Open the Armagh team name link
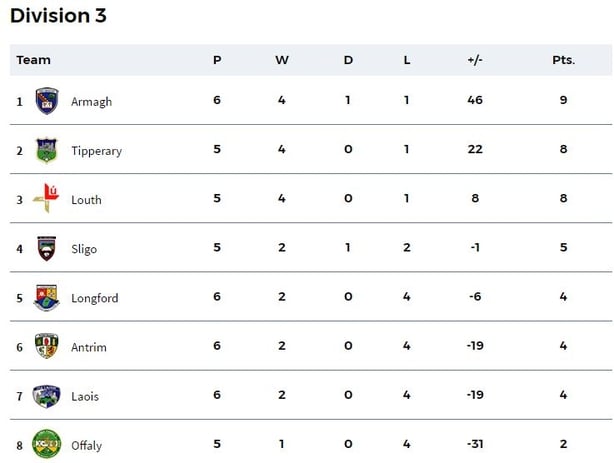The image size is (614, 463). (x=91, y=102)
